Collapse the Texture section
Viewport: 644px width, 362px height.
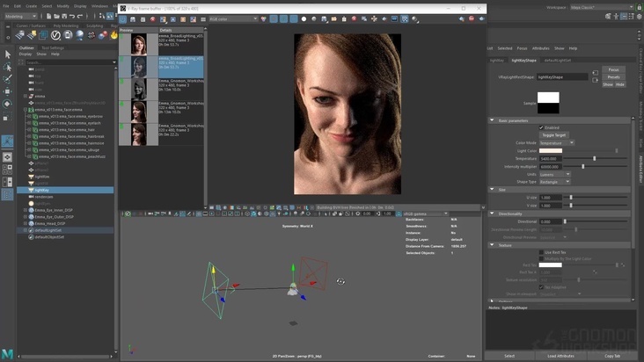click(x=492, y=245)
